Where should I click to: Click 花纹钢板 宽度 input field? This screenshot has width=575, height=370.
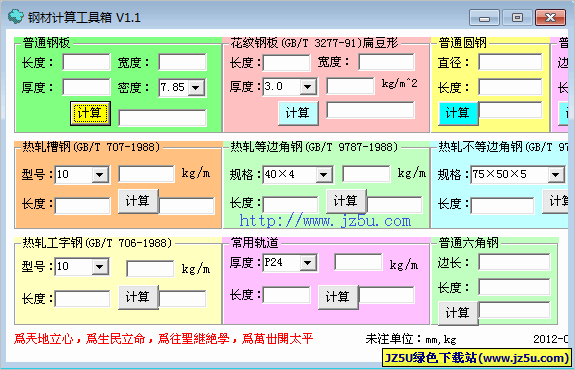coord(387,62)
